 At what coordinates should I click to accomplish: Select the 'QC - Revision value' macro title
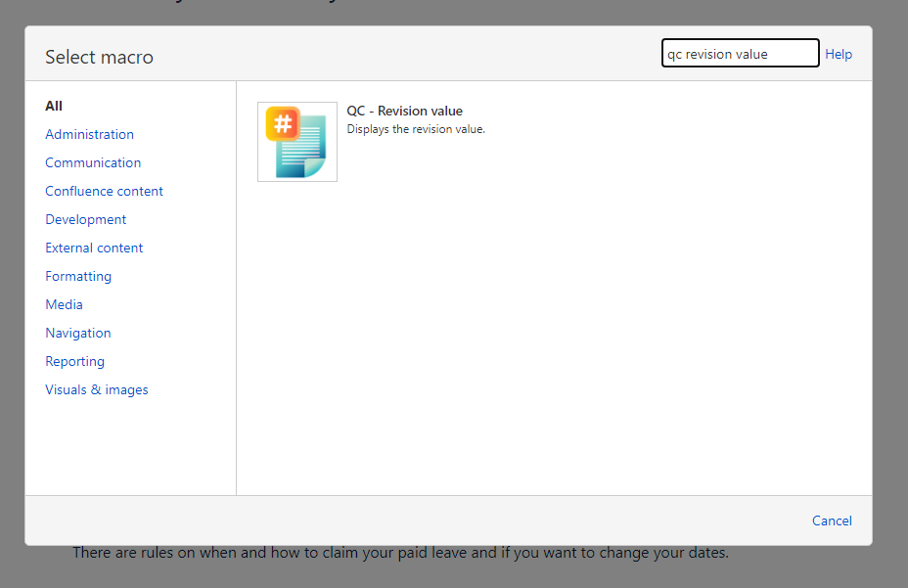point(404,111)
